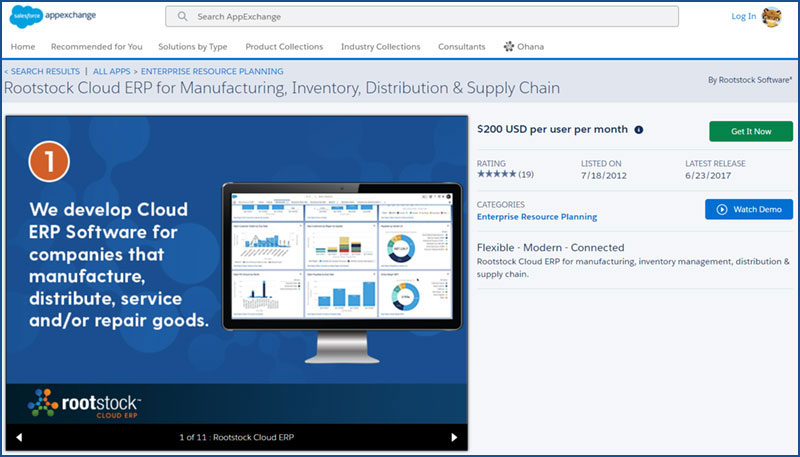Image resolution: width=800 pixels, height=457 pixels.
Task: Click the Ohana flower icon
Action: click(x=509, y=46)
